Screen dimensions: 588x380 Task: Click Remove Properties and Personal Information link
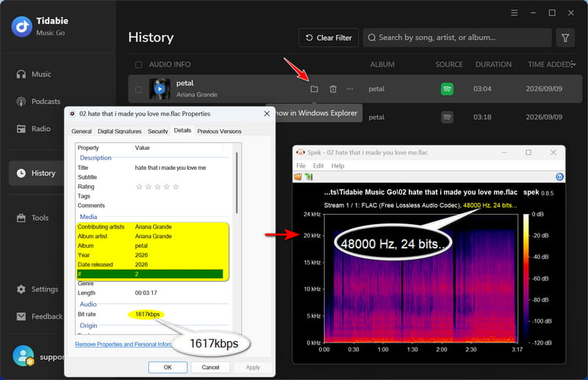[123, 344]
